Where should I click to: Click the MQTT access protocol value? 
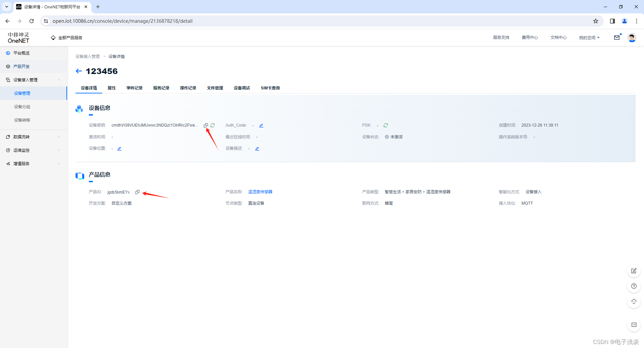527,203
